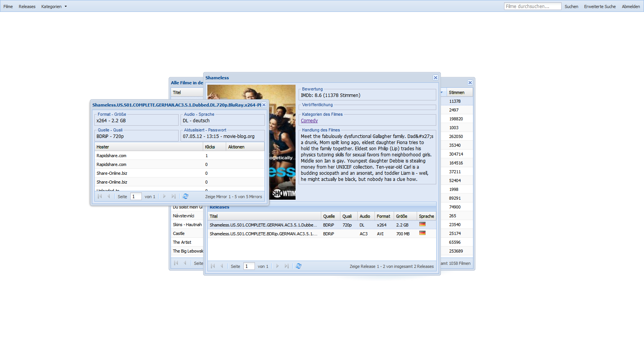Viewport: 644px width, 348px height.
Task: Jump to last page of Releases grid
Action: (287, 266)
